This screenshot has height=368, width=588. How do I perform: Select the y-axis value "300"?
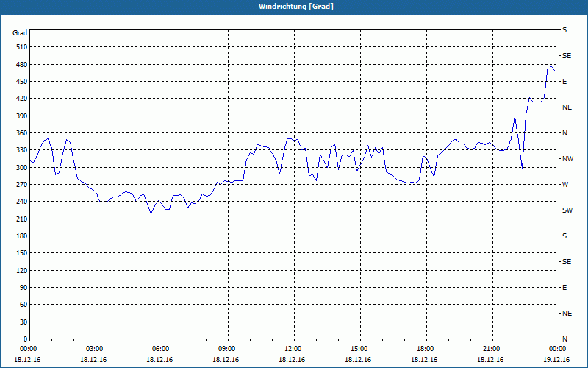click(x=22, y=168)
